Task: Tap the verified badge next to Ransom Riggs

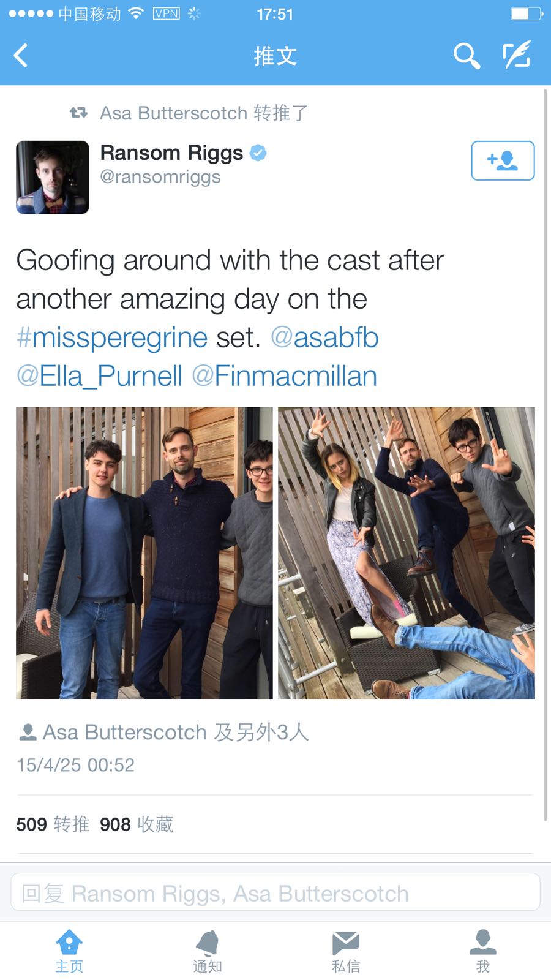Action: coord(258,153)
